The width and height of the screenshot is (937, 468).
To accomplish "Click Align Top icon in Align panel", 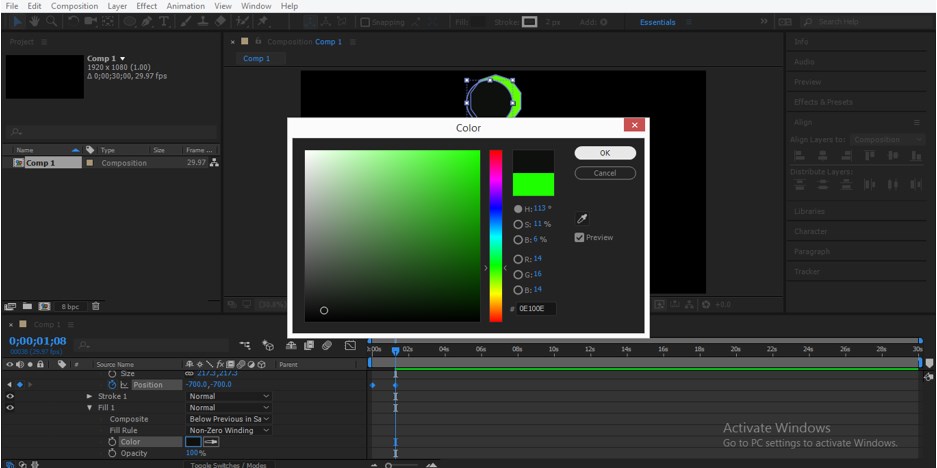I will (870, 155).
